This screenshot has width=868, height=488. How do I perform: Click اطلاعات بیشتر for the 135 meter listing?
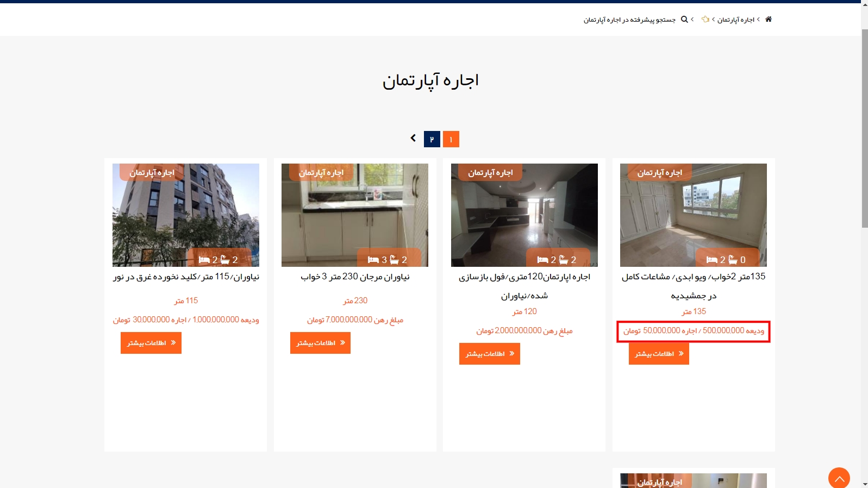tap(659, 354)
